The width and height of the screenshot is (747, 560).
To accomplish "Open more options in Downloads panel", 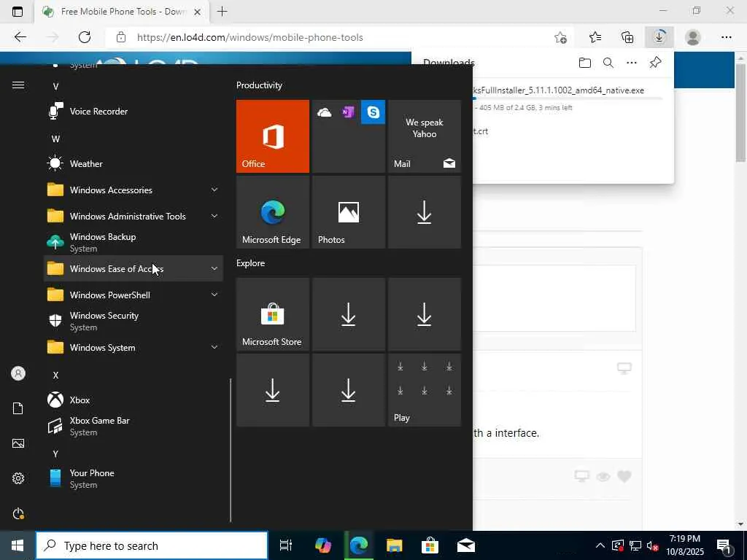I will pos(632,63).
